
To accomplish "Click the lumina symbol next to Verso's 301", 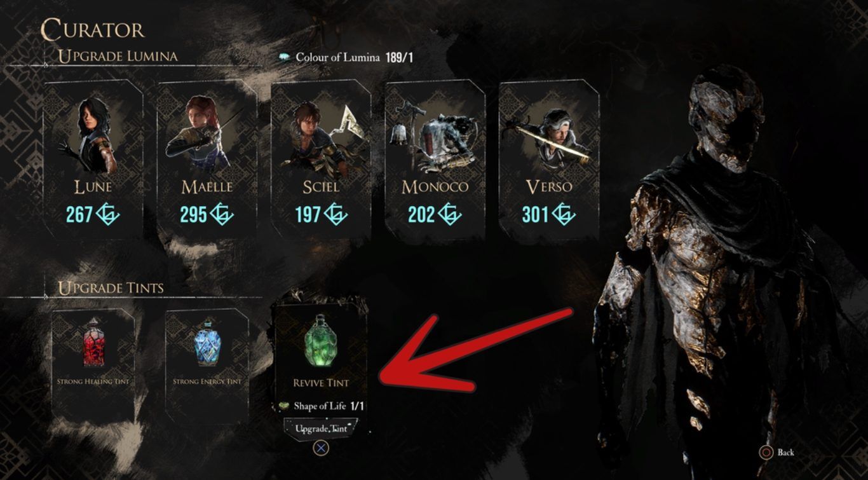I will (x=564, y=214).
